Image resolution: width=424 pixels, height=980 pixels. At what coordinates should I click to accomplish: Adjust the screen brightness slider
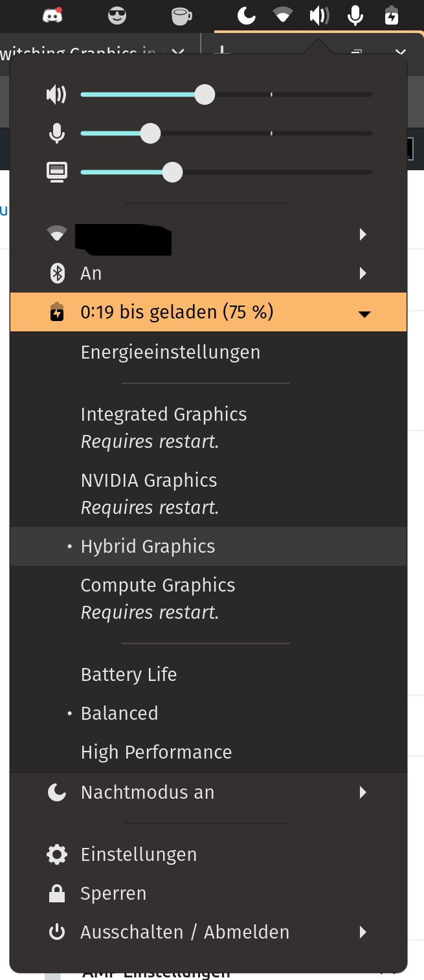tap(173, 172)
